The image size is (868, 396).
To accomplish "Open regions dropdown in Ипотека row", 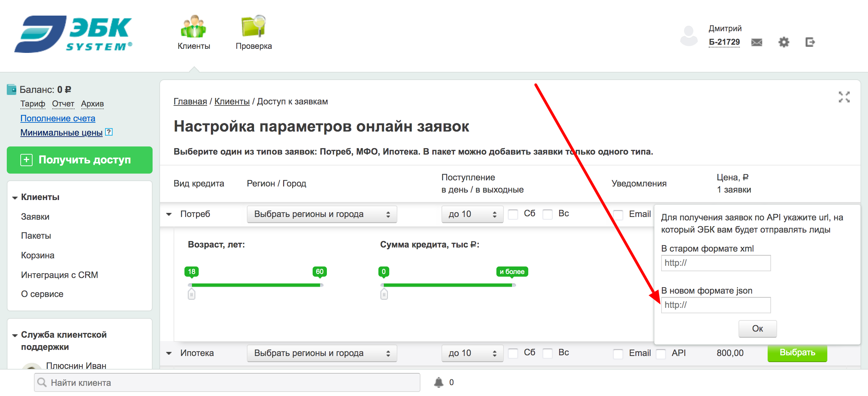I will (322, 353).
